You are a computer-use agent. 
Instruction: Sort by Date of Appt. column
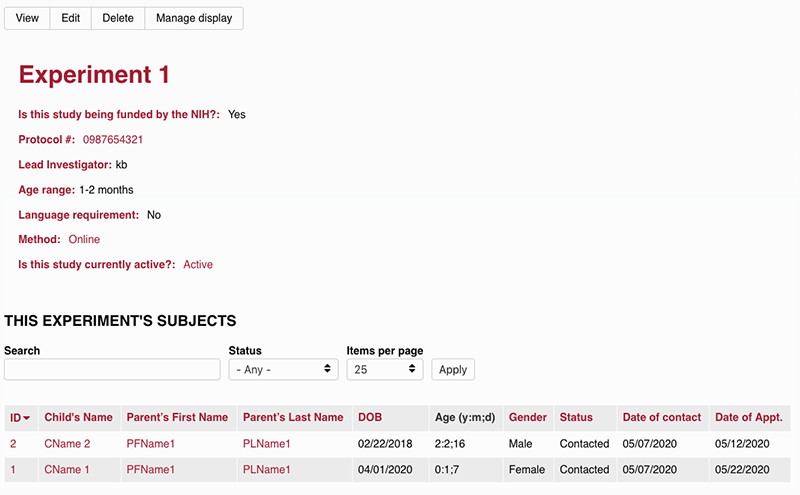[x=748, y=417]
